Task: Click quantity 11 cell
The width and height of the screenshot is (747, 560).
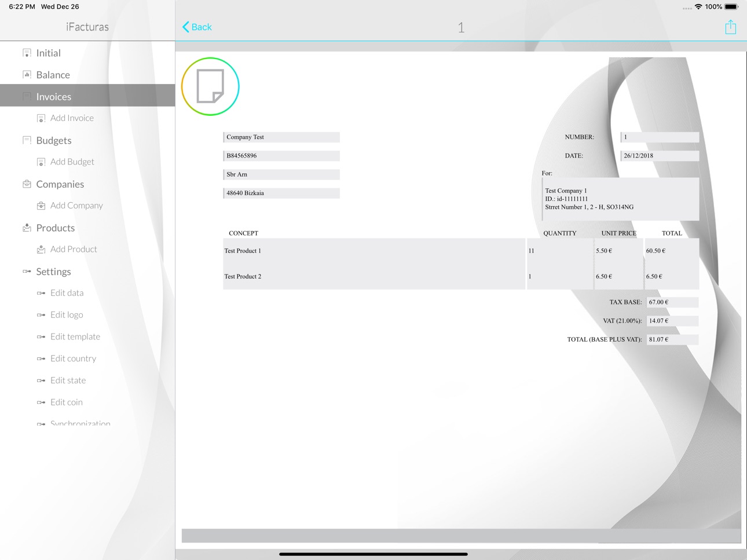Action: click(x=560, y=251)
